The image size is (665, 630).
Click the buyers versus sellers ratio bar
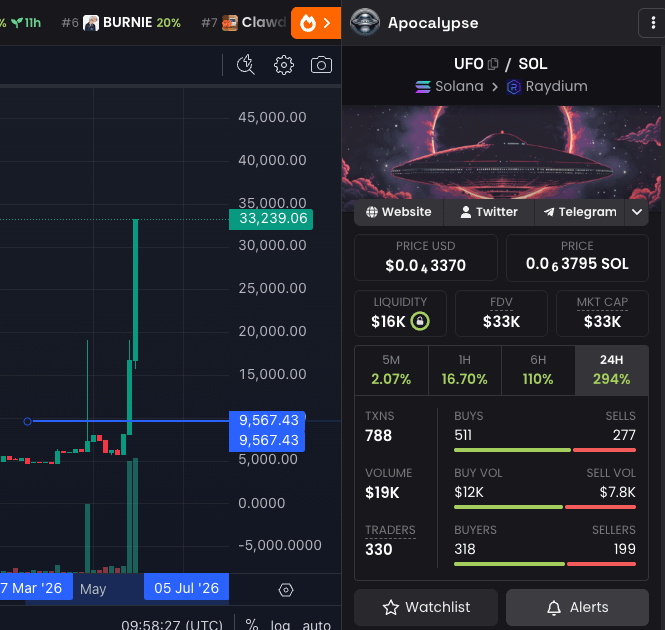(x=545, y=564)
